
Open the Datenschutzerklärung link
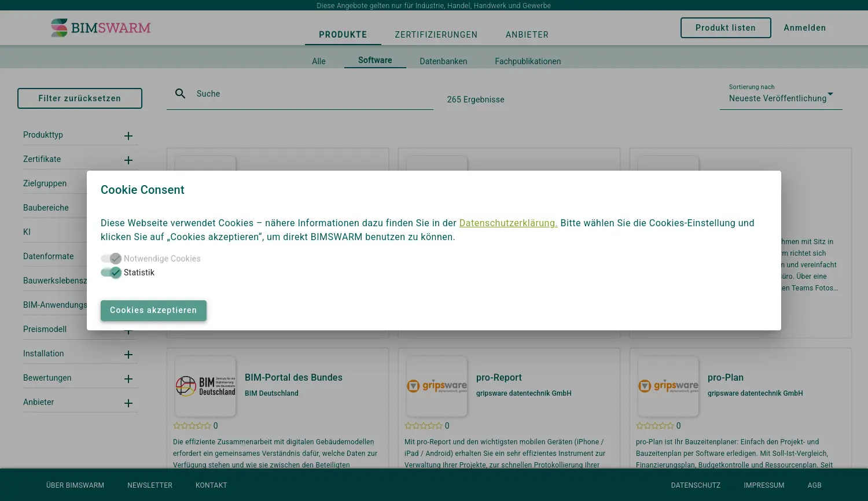click(x=509, y=223)
